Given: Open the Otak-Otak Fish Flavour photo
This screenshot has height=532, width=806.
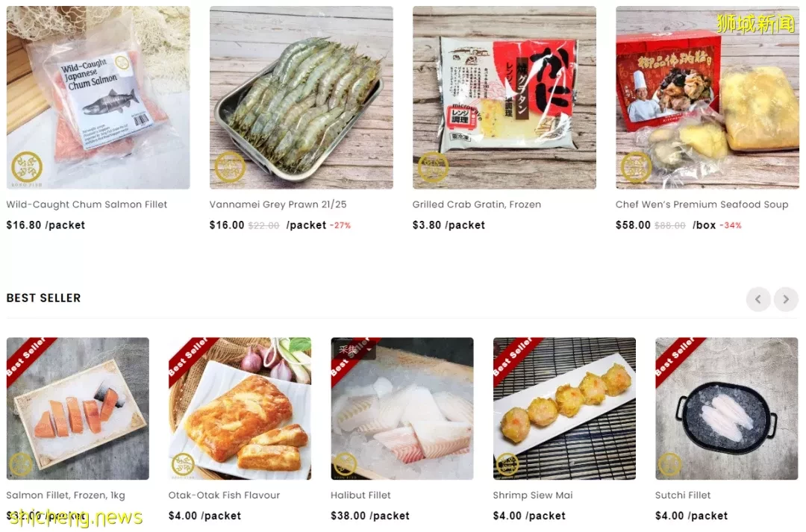Looking at the screenshot, I should [240, 409].
